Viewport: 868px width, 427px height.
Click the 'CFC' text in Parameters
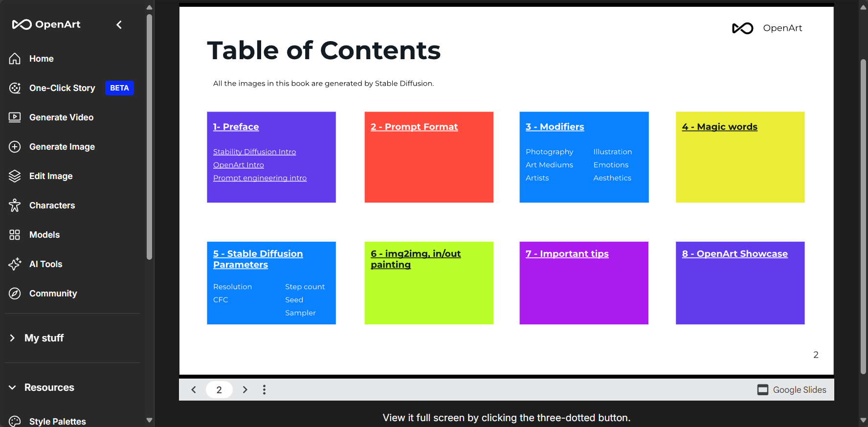221,300
